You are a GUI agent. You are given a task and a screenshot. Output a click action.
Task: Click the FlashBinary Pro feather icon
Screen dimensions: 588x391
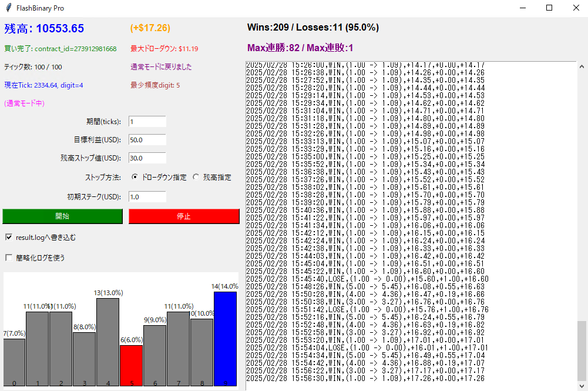7,8
